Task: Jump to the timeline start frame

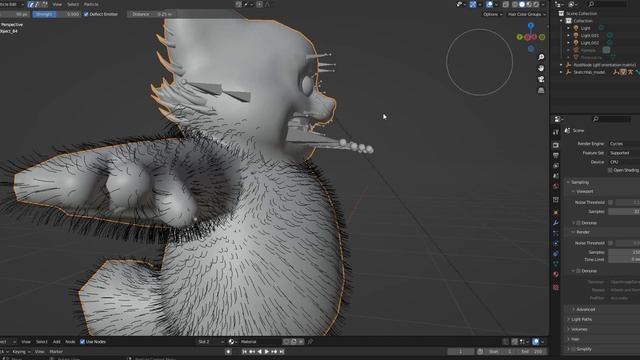Action: pos(244,351)
